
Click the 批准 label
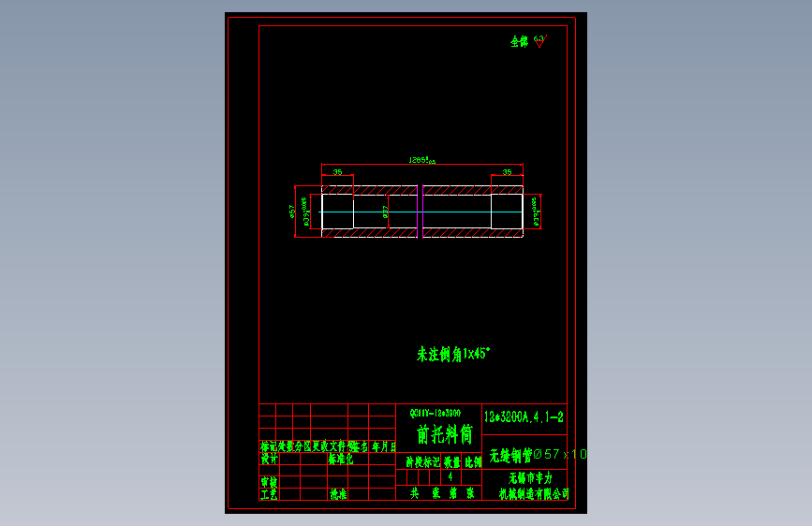point(339,494)
